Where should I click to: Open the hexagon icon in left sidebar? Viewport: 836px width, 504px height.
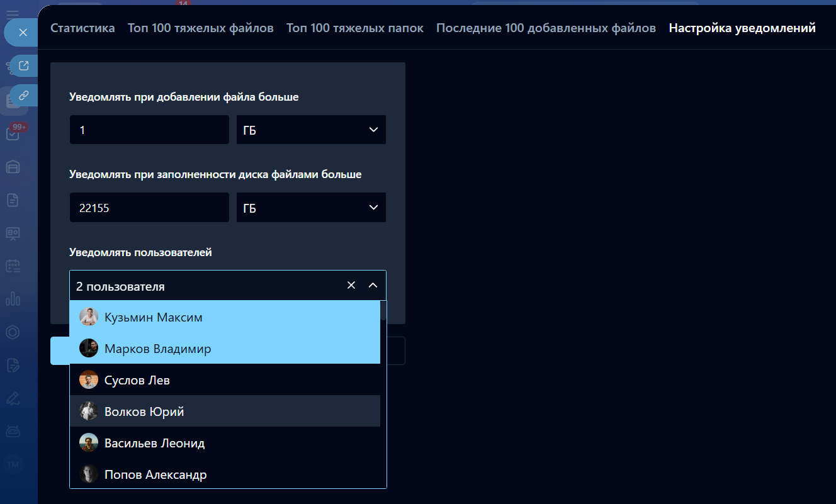tap(13, 332)
